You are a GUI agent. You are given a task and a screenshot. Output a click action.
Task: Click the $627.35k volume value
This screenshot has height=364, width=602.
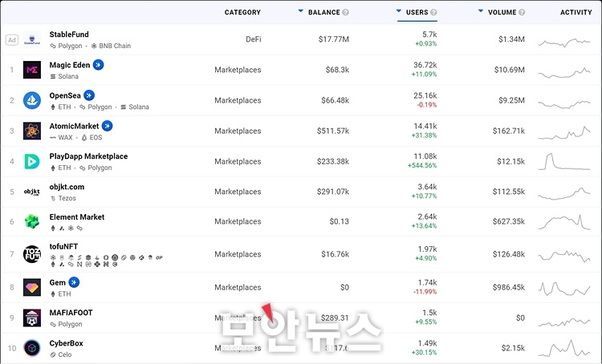(x=508, y=221)
